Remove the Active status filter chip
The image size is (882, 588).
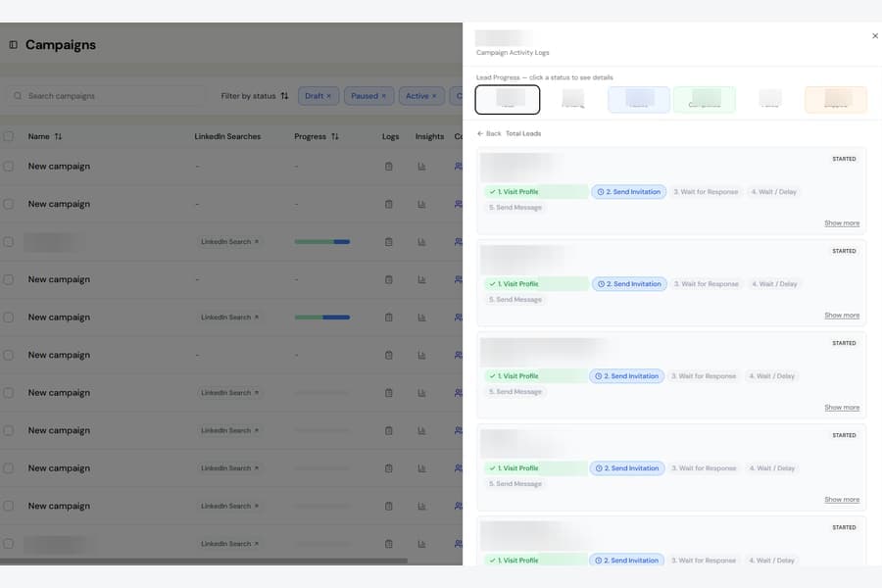coord(434,96)
